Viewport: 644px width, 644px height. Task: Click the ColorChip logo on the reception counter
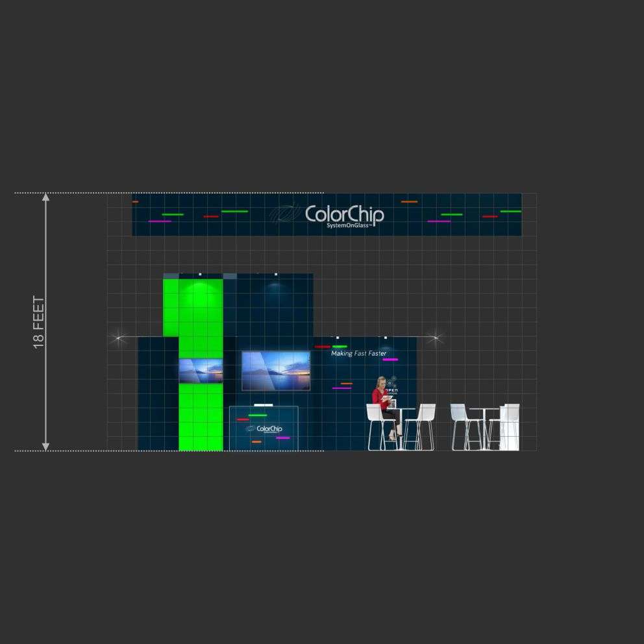pyautogui.click(x=269, y=428)
